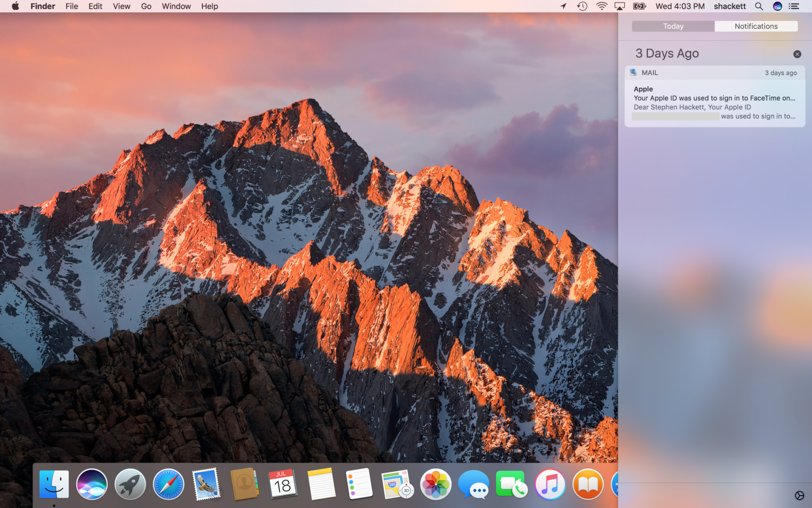This screenshot has height=508, width=812.
Task: Open the Photos app in Dock
Action: coord(436,484)
